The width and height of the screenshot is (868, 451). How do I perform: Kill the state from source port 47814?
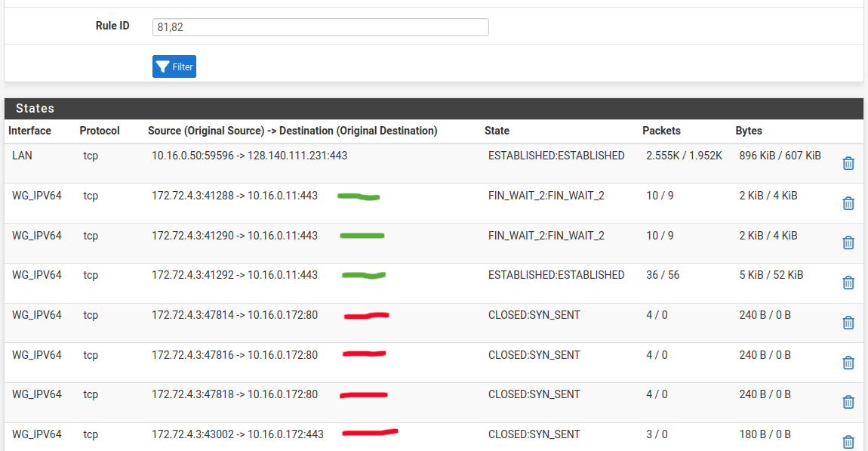(848, 323)
